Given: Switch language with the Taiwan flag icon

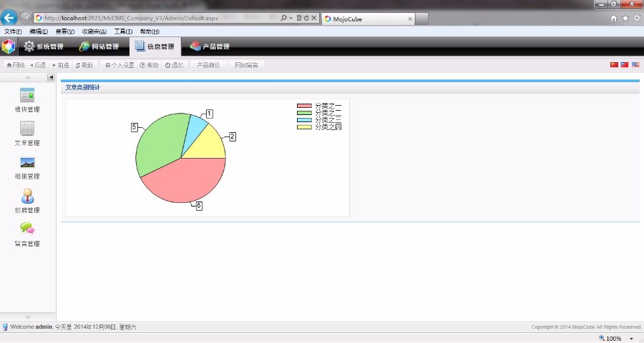Looking at the screenshot, I should [x=624, y=65].
